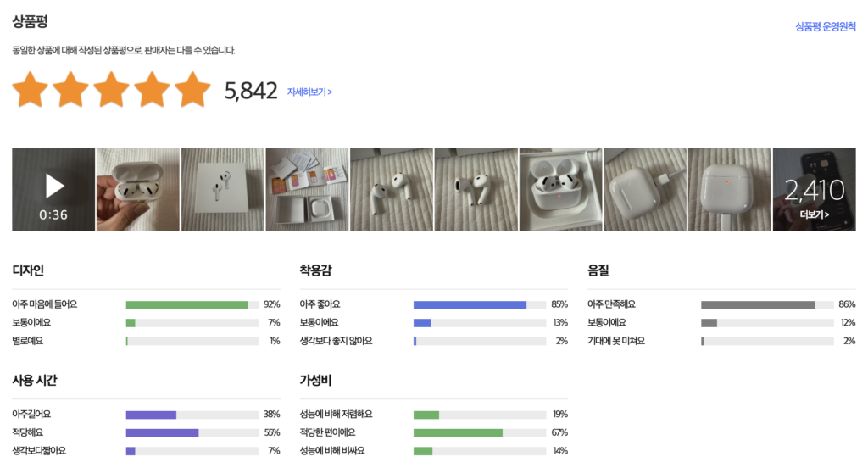868x468 pixels.
Task: Select the 아주 마음에 들어요 design label
Action: click(44, 304)
